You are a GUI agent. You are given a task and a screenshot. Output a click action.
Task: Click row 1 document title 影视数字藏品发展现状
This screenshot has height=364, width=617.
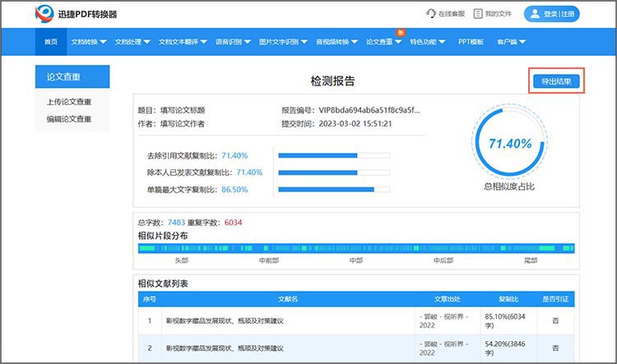225,320
